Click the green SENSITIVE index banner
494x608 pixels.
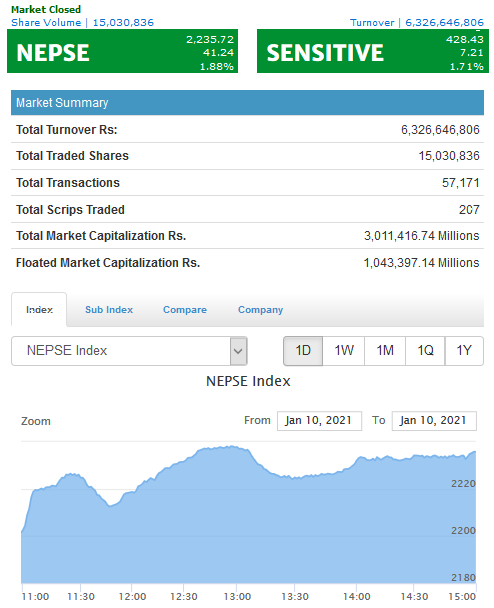pyautogui.click(x=373, y=51)
